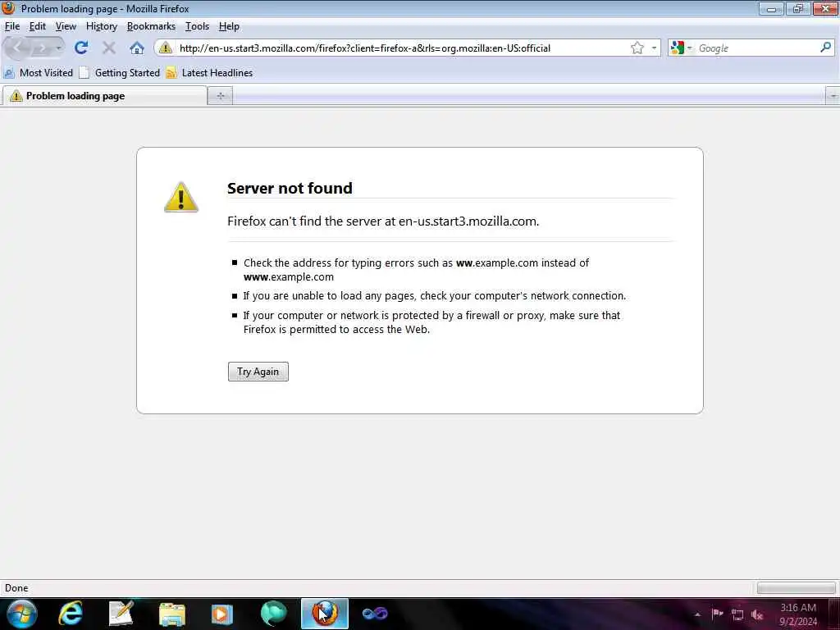Viewport: 840px width, 630px height.
Task: Click the muted volume tray icon
Action: pyautogui.click(x=757, y=615)
